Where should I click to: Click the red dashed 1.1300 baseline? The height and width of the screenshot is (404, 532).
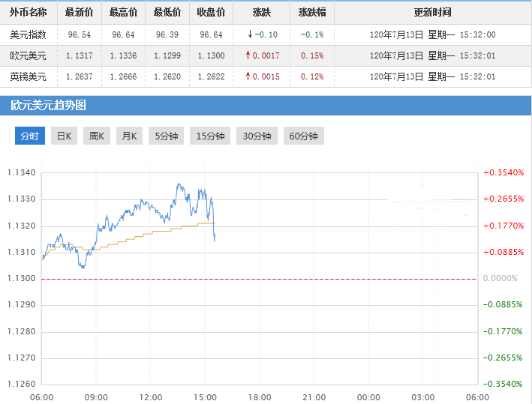coord(259,279)
